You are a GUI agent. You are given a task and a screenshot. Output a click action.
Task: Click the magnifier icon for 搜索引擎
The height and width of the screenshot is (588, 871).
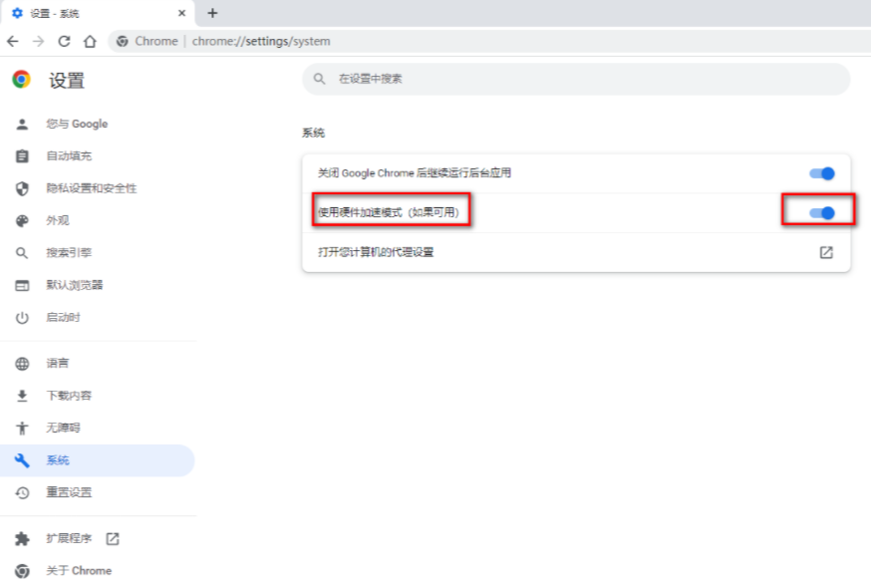coord(22,253)
